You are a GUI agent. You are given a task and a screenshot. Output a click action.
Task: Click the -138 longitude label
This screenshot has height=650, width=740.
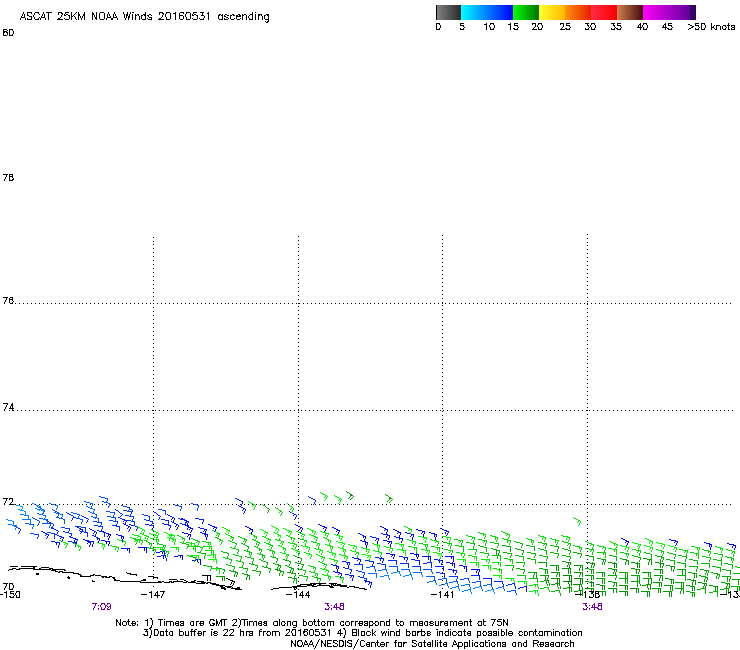[x=588, y=595]
